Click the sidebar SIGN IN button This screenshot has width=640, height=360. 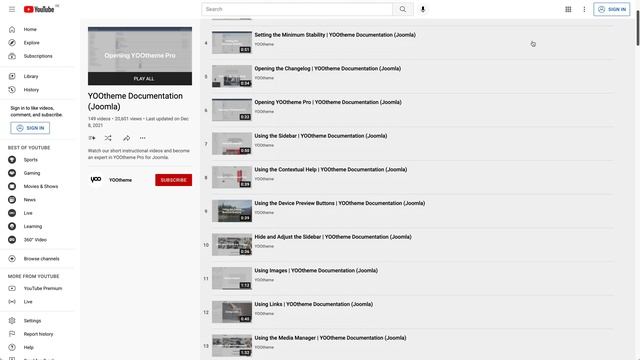(x=30, y=128)
